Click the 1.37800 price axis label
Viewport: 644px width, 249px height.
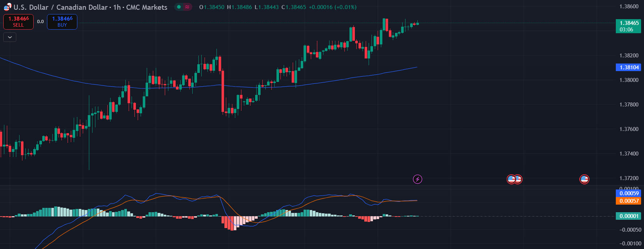coord(629,105)
